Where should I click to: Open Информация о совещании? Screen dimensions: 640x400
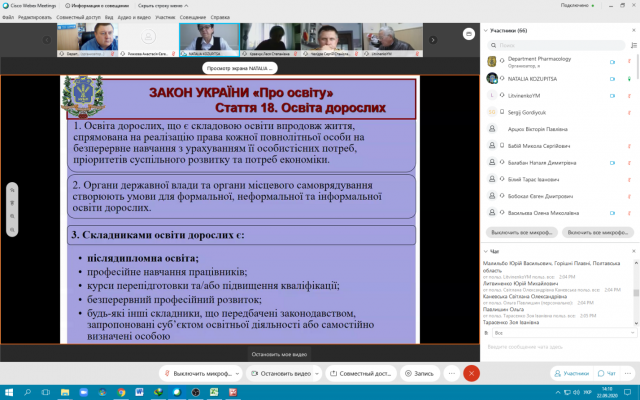tap(97, 6)
